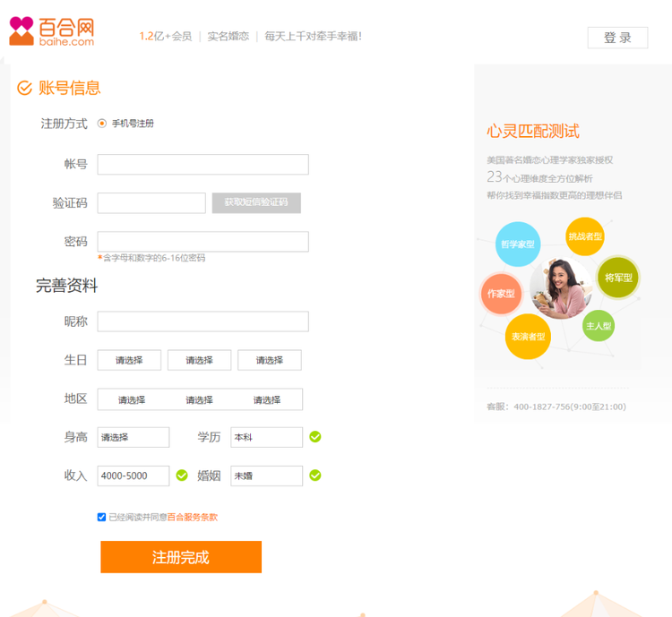Image resolution: width=672 pixels, height=617 pixels.
Task: Expand the 收入 income dropdown
Action: pyautogui.click(x=133, y=476)
